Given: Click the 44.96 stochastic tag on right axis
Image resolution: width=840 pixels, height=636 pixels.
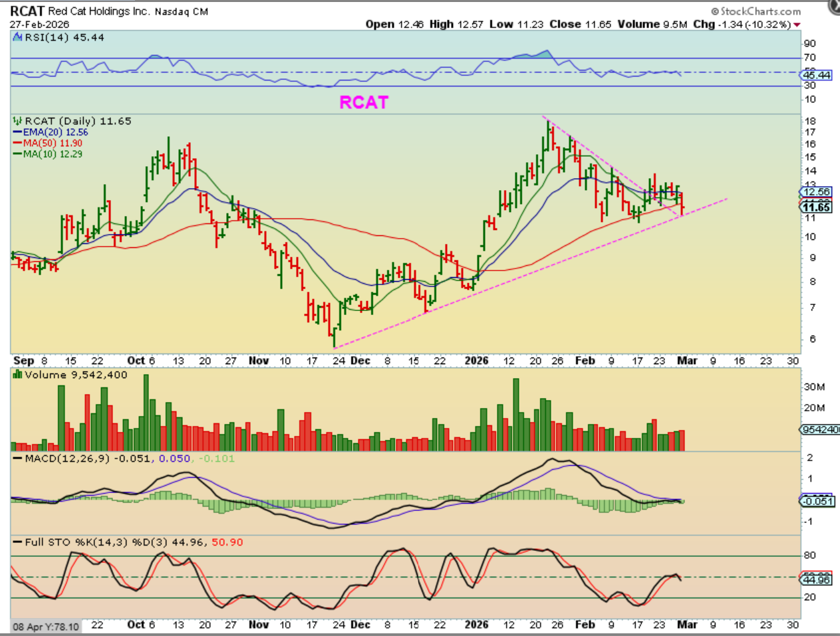Looking at the screenshot, I should [817, 580].
